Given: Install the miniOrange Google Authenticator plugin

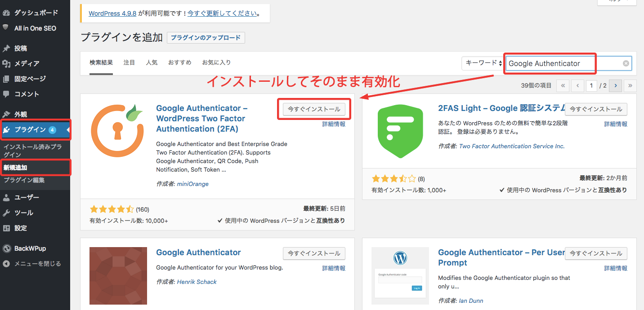Looking at the screenshot, I should (x=314, y=109).
